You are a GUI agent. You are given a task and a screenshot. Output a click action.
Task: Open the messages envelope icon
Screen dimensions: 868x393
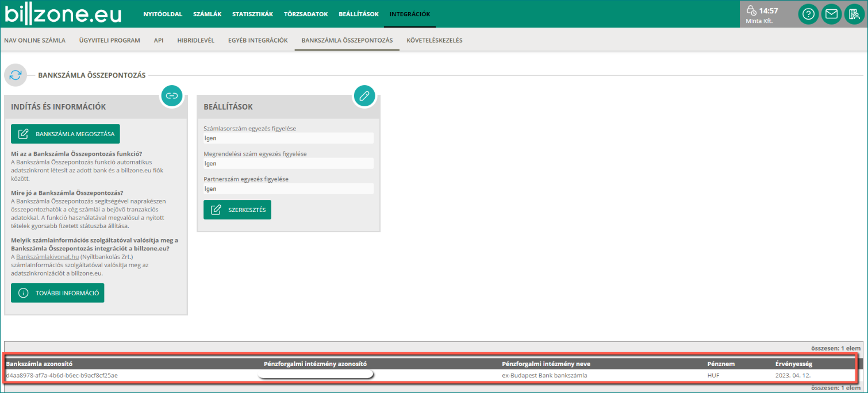point(831,14)
